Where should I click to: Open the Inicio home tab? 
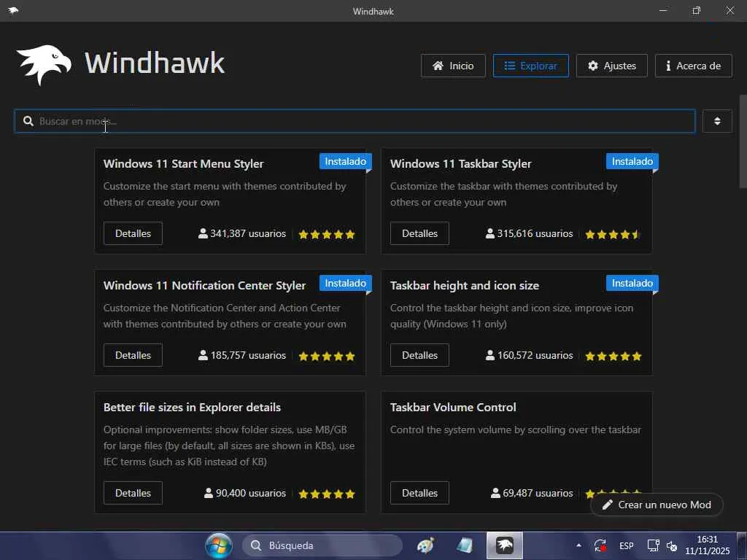[453, 66]
